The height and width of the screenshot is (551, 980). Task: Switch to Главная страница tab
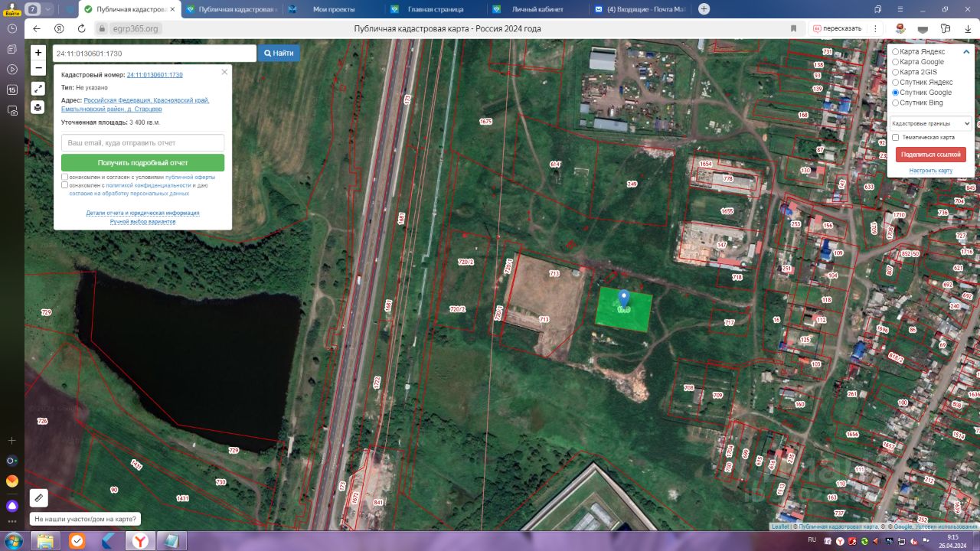(435, 9)
